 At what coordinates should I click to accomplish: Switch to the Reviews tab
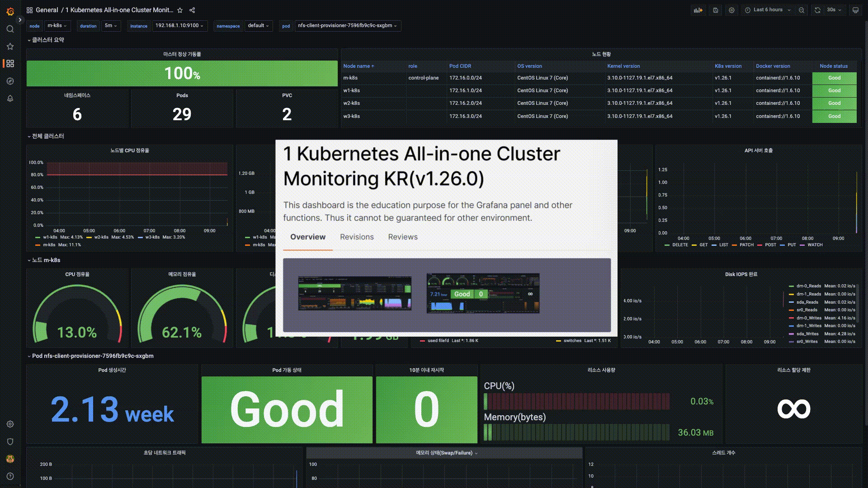(402, 237)
